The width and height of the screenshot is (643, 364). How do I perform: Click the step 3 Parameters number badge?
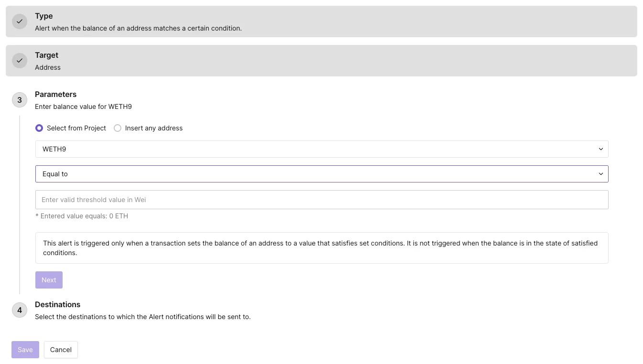click(20, 100)
